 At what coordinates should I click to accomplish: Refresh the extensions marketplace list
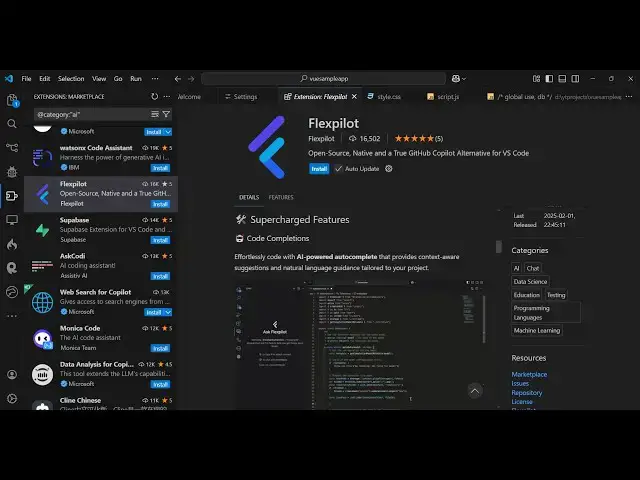click(154, 96)
